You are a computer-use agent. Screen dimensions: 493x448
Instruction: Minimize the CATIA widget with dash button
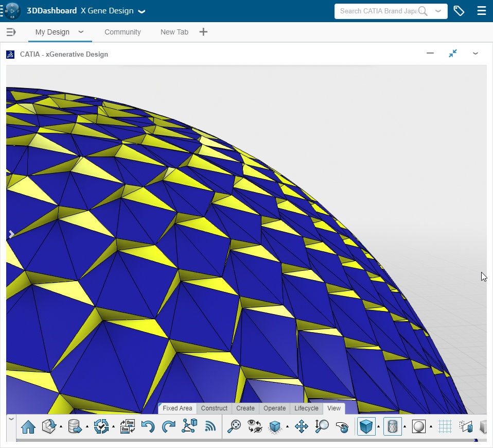[x=430, y=53]
